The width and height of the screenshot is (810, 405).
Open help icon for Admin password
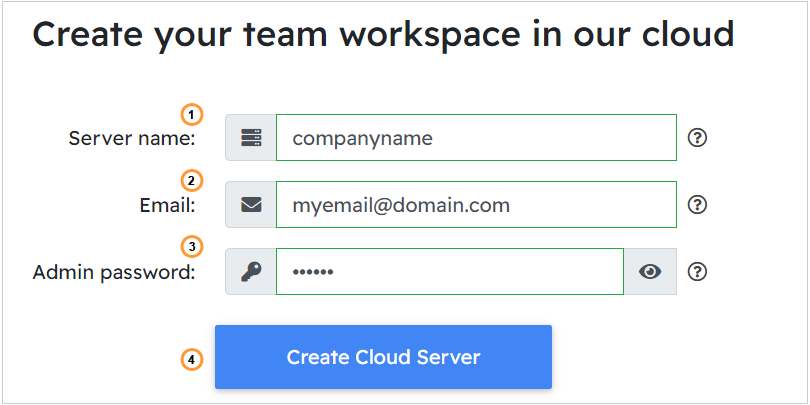697,272
